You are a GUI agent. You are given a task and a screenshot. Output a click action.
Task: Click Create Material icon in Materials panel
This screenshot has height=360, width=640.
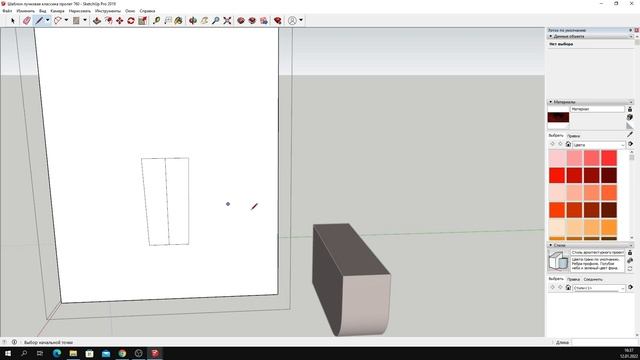630,117
